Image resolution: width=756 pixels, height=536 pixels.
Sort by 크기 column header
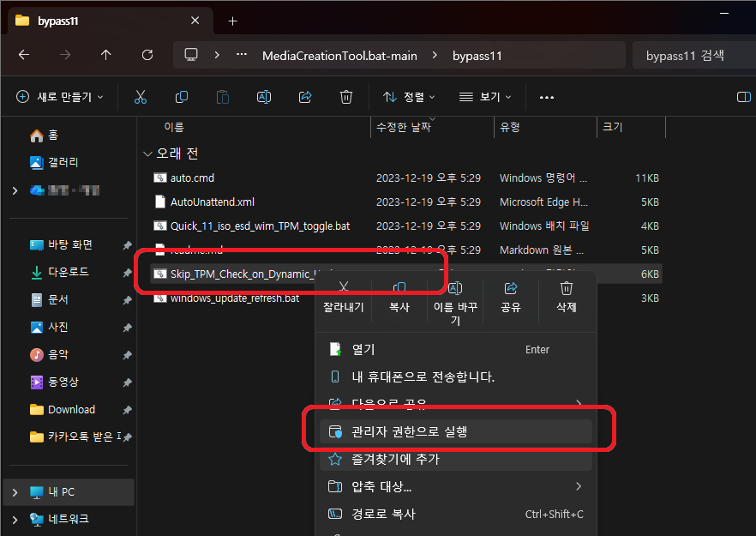click(612, 127)
